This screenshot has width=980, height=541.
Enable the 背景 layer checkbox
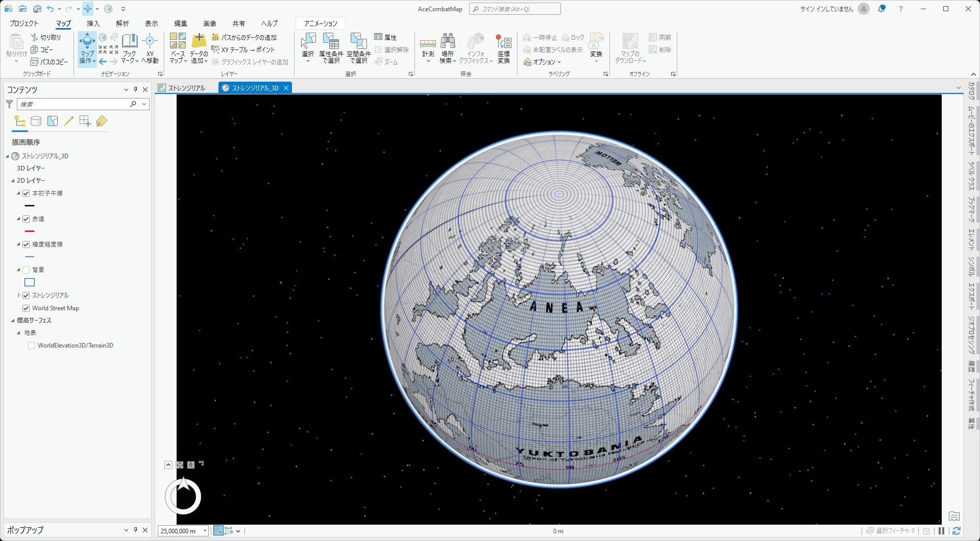(26, 270)
